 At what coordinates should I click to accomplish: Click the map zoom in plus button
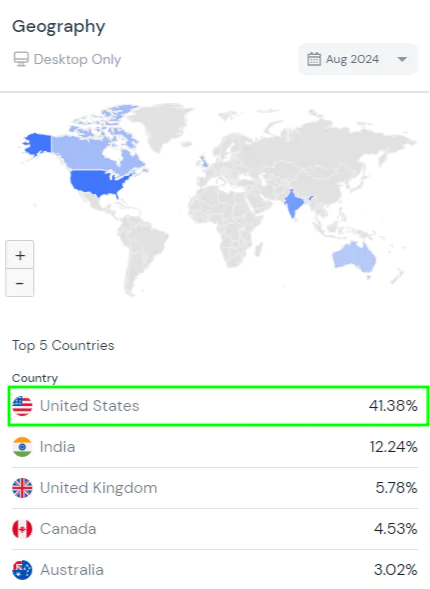(x=20, y=255)
